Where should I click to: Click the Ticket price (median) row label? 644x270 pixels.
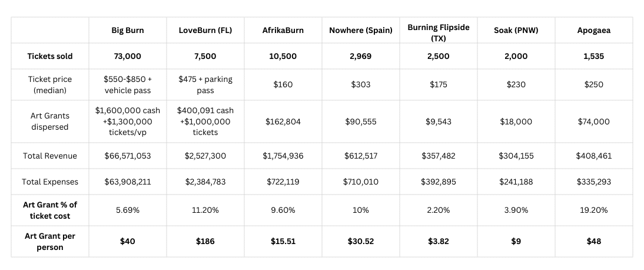pyautogui.click(x=49, y=84)
